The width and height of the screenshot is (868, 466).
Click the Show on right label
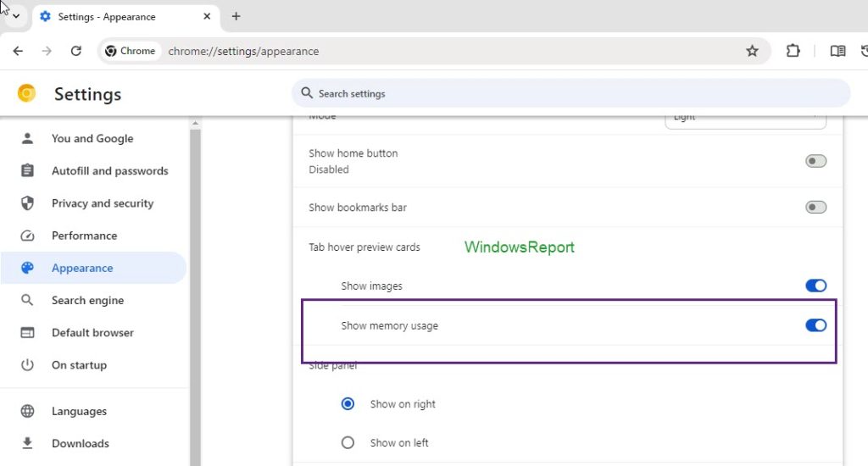pos(403,404)
